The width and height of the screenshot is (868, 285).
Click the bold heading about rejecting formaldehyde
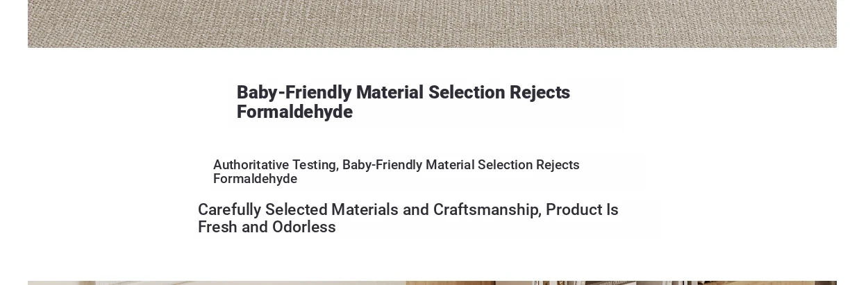click(403, 102)
